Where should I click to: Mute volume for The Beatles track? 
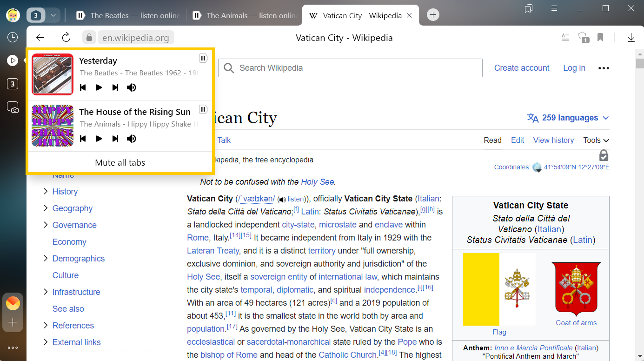(132, 87)
